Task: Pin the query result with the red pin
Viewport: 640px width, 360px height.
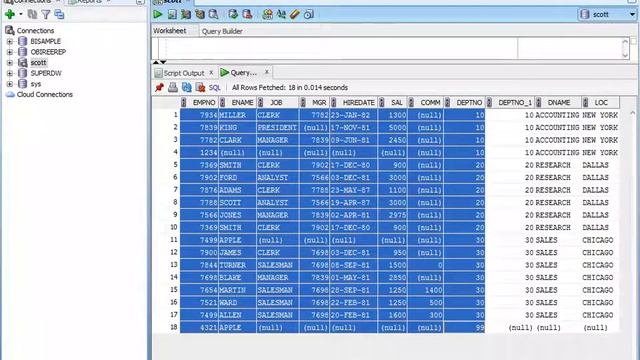Action: point(159,87)
